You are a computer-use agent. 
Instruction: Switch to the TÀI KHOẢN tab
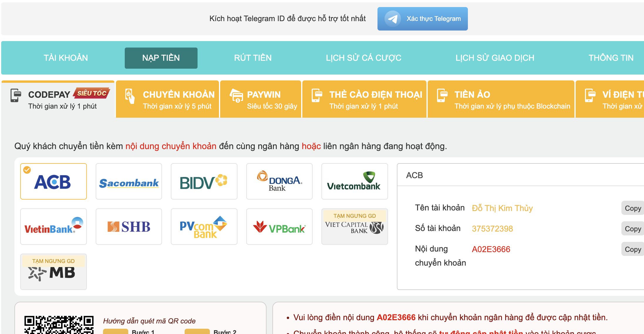coord(66,58)
